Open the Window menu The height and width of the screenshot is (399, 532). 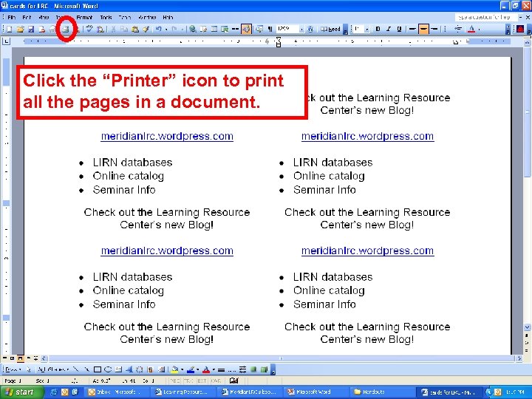(x=147, y=17)
